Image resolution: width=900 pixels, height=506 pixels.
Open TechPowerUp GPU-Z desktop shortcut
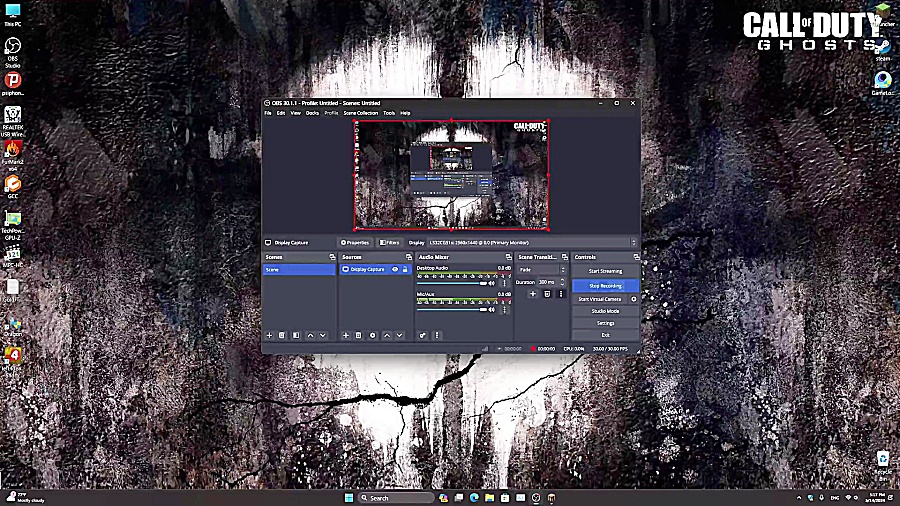coord(13,225)
